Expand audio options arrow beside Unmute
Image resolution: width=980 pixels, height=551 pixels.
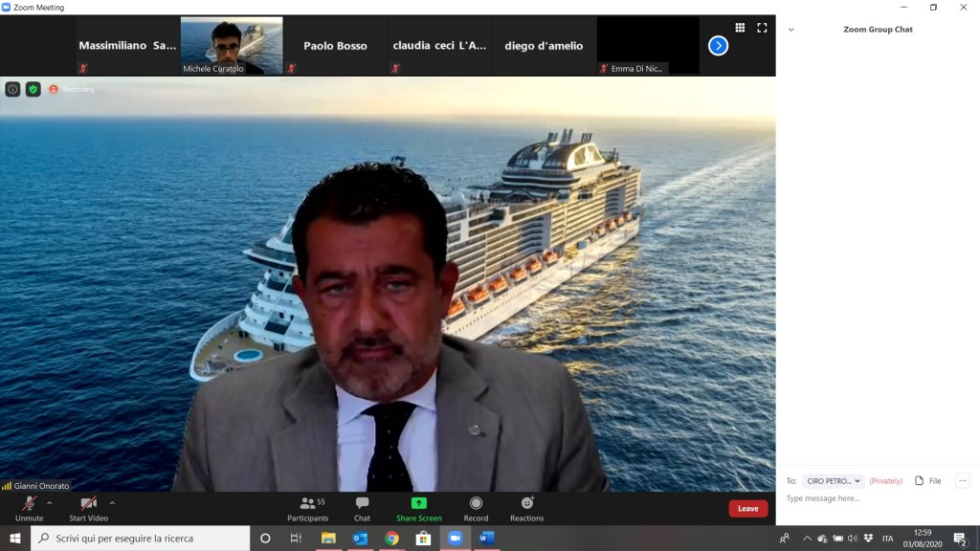50,502
